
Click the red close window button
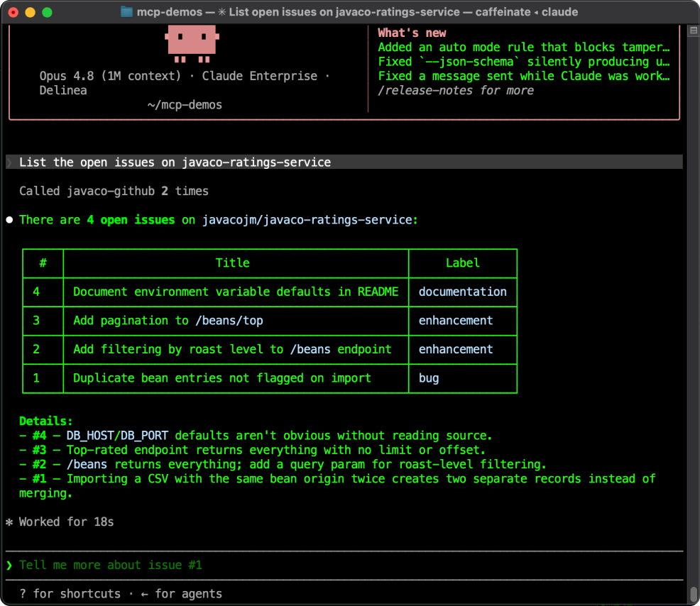pos(13,12)
